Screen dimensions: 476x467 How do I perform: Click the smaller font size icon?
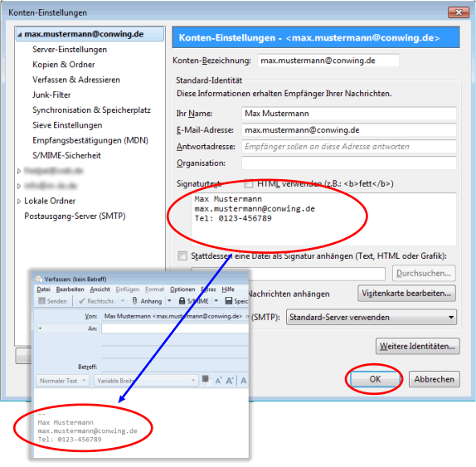[x=218, y=381]
